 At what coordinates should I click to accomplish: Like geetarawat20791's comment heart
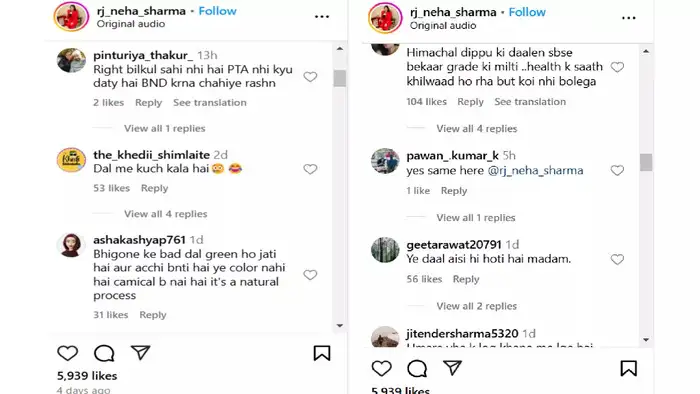pyautogui.click(x=617, y=259)
